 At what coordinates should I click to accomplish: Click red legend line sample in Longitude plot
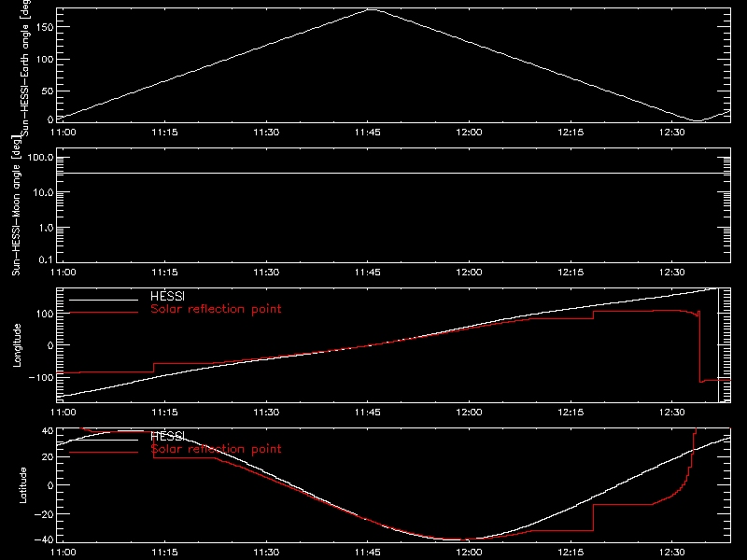pyautogui.click(x=104, y=313)
